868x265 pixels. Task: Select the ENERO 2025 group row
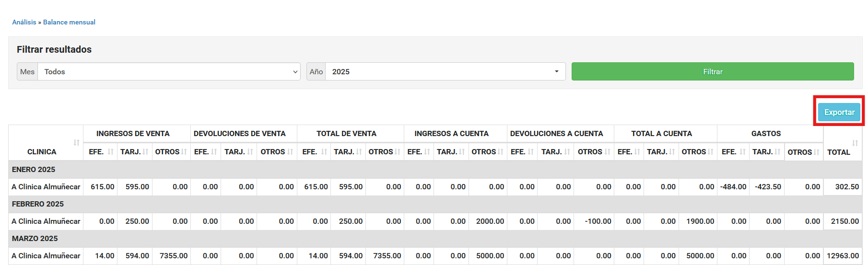34,170
